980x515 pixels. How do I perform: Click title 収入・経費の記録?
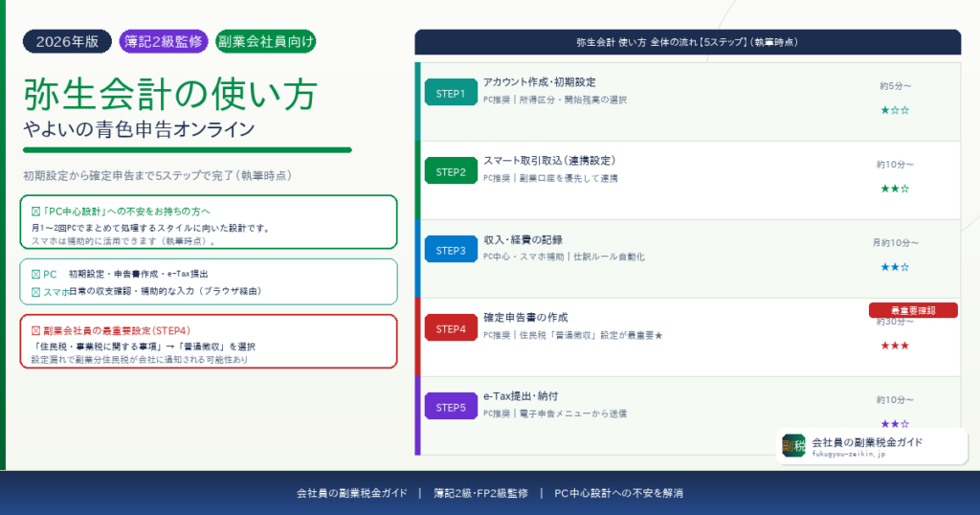523,239
